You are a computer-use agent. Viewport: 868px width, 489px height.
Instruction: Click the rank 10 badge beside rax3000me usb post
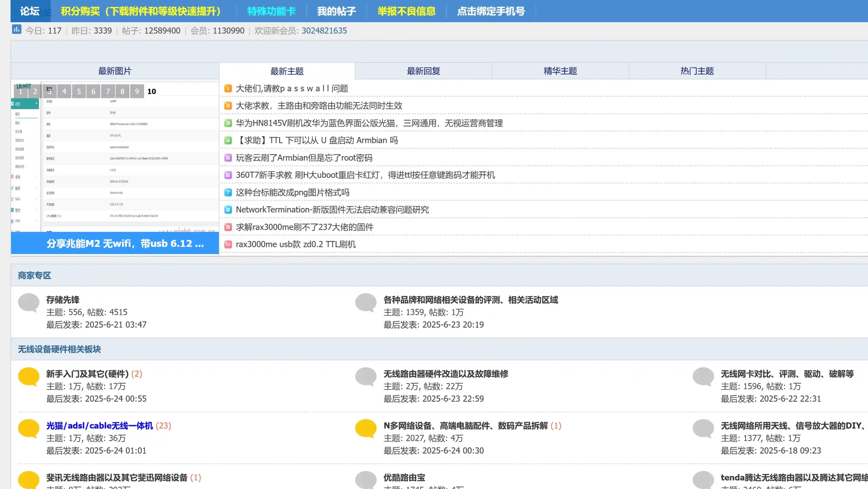pyautogui.click(x=228, y=244)
